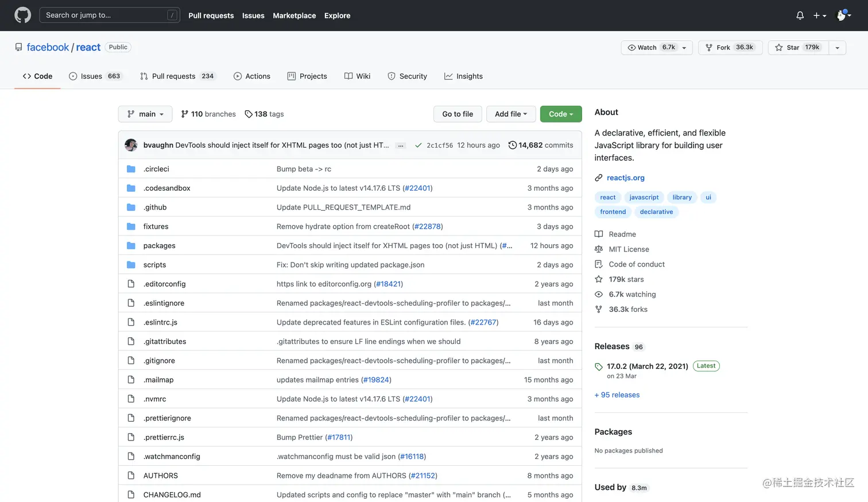View the 110 branches link
This screenshot has width=868, height=502.
(208, 114)
